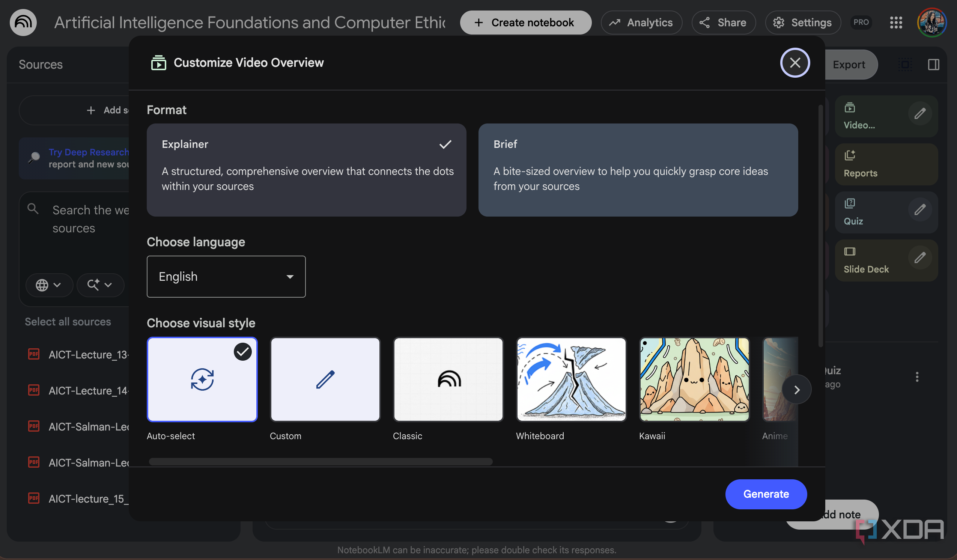Click the edit pencil on Quiz card
The image size is (957, 560).
(x=920, y=209)
